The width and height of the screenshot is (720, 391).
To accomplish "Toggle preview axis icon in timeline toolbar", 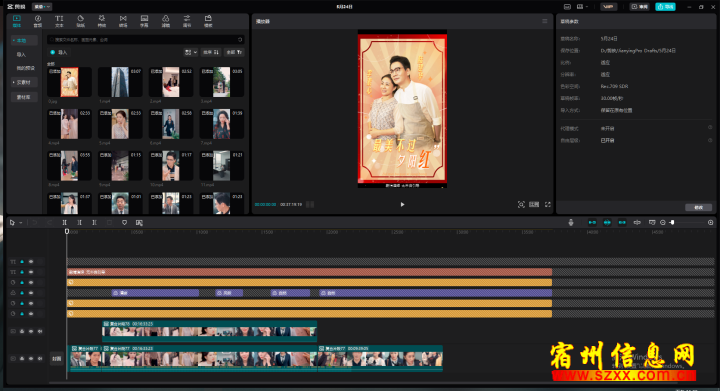I will click(637, 223).
